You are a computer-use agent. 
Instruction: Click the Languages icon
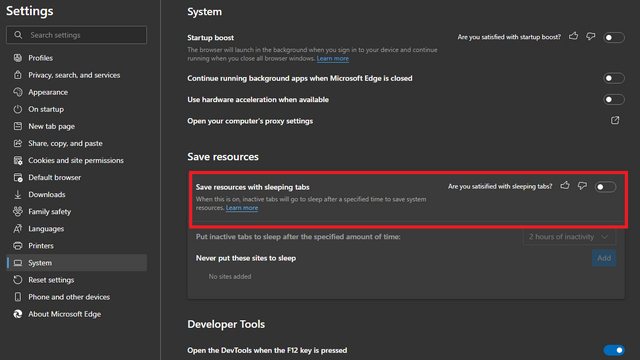point(18,229)
